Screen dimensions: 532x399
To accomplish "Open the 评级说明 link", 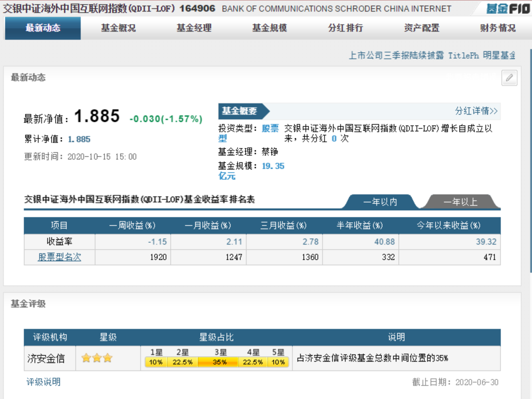I will point(43,382).
